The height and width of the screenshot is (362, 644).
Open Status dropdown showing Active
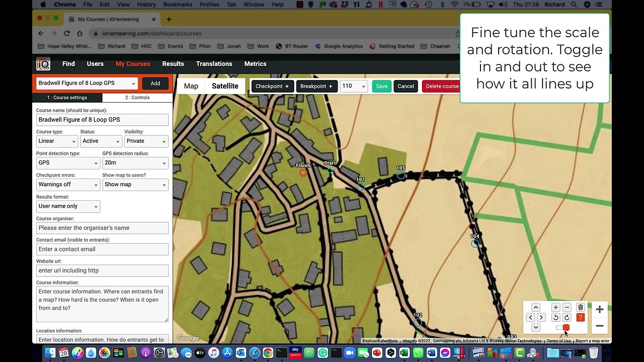click(x=100, y=141)
